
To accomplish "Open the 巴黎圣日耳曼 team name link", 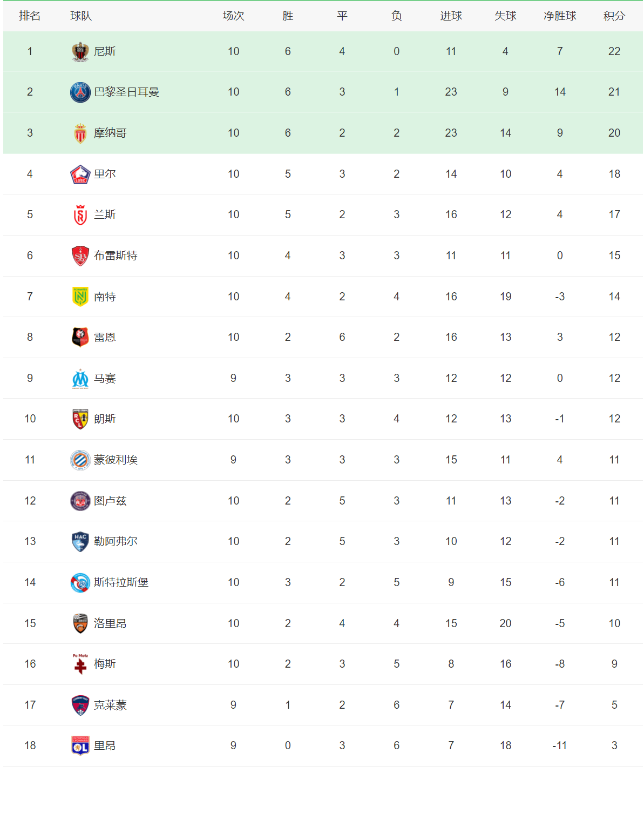I will coord(126,92).
